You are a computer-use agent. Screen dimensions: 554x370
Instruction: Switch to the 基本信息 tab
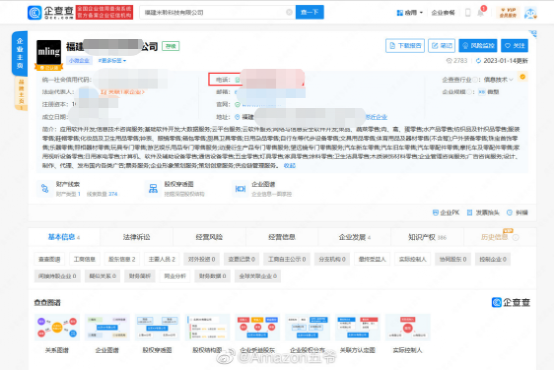coord(64,237)
